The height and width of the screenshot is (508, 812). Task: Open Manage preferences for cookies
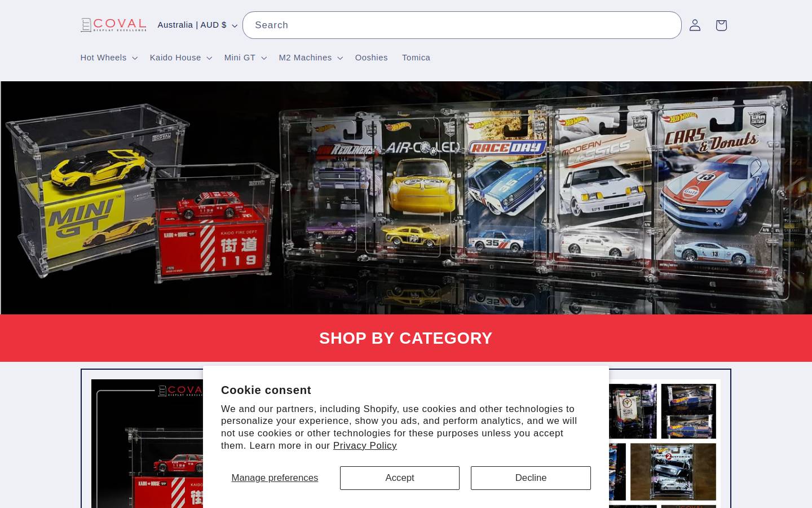(275, 478)
